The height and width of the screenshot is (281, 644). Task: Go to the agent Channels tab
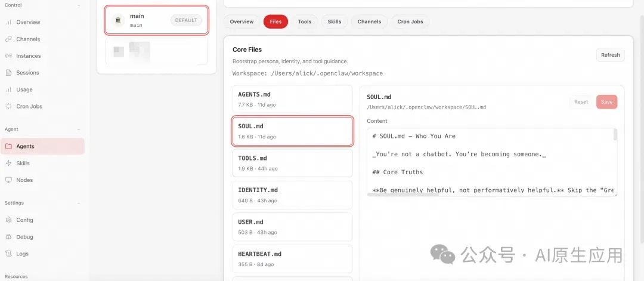369,21
